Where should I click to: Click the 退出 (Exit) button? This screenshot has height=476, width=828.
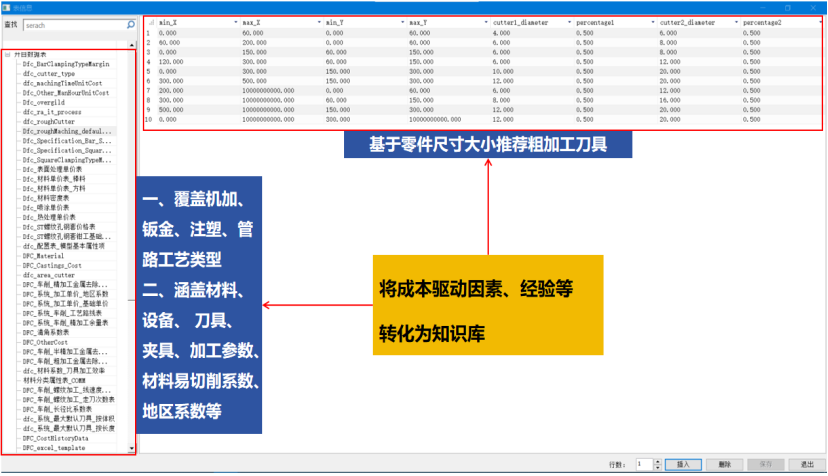coord(806,464)
